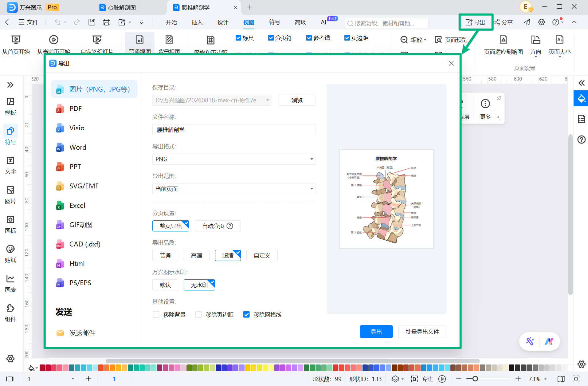588x386 pixels.
Task: Click the AI magic wand floating button
Action: click(x=530, y=341)
